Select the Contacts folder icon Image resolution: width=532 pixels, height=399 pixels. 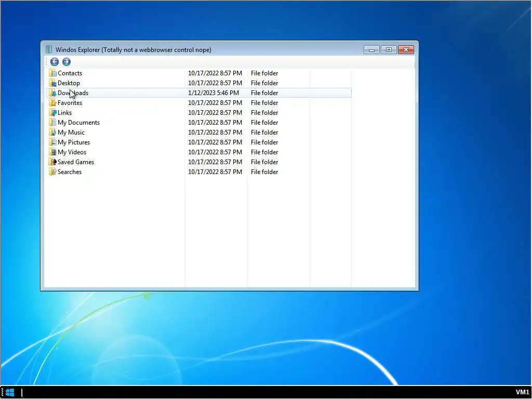click(52, 73)
